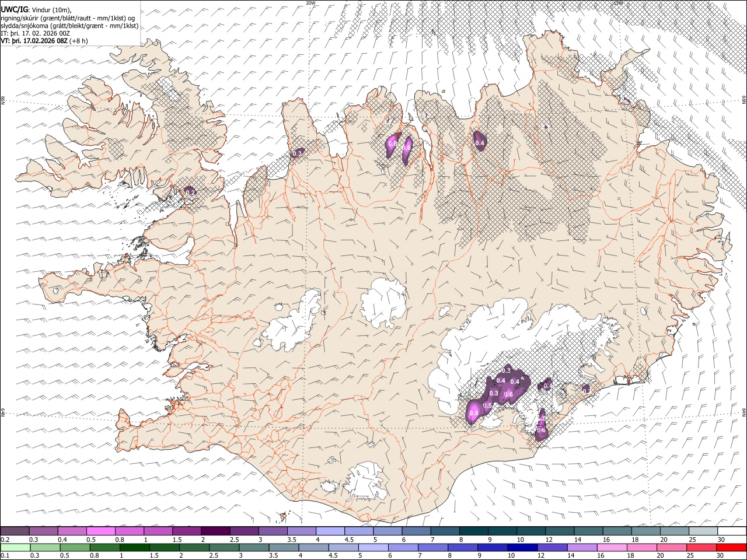
Task: Click the 'VT: þri. 17.02.2026 08Z' valid time
Action: pyautogui.click(x=34, y=41)
